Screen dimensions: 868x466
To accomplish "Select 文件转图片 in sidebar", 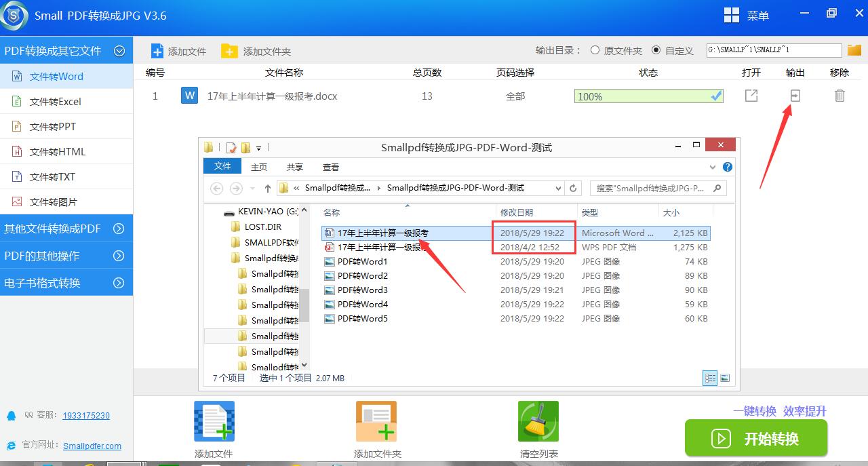I will click(x=66, y=202).
